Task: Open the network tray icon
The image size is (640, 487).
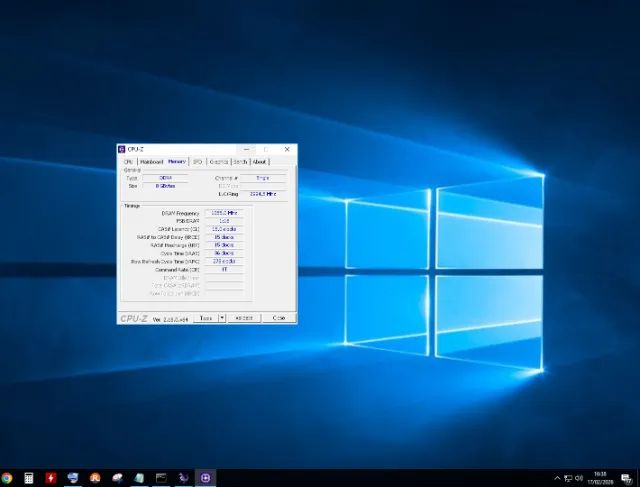Action: pos(568,478)
